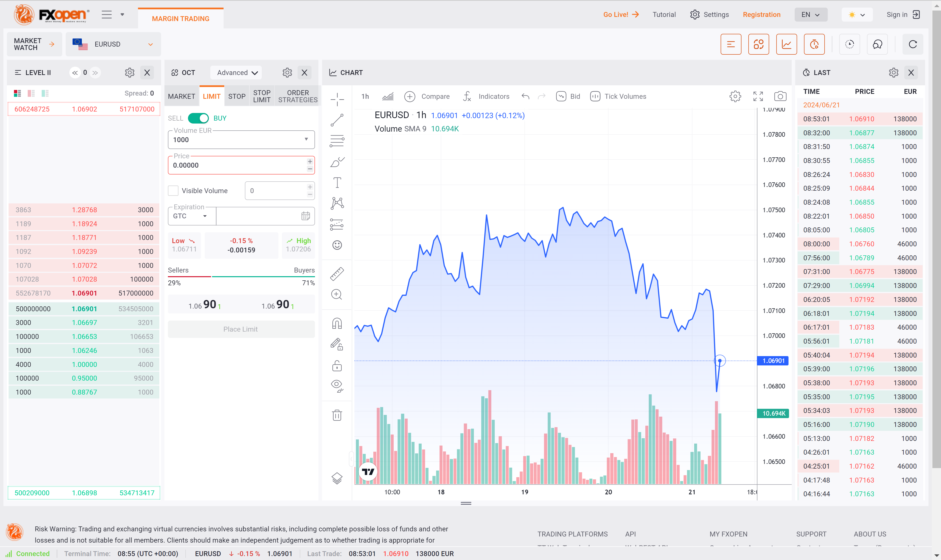Close the LAST trades panel
This screenshot has height=560, width=941.
[911, 73]
